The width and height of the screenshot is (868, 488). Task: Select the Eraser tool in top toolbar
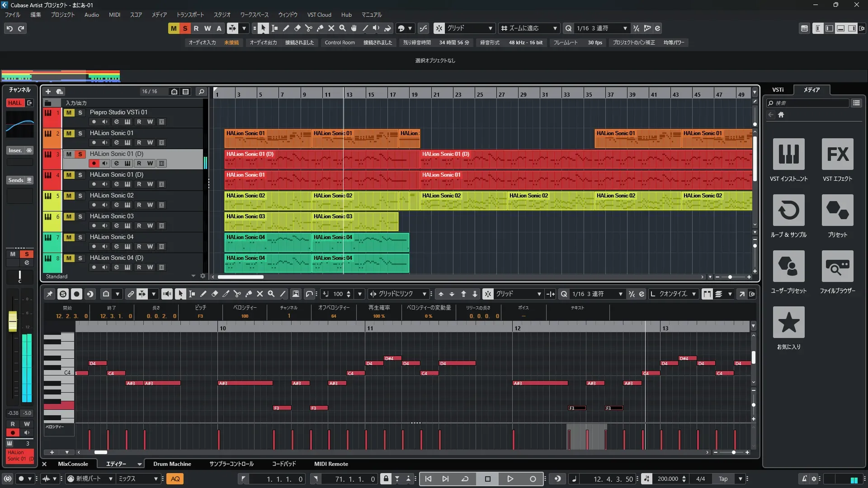pos(297,28)
